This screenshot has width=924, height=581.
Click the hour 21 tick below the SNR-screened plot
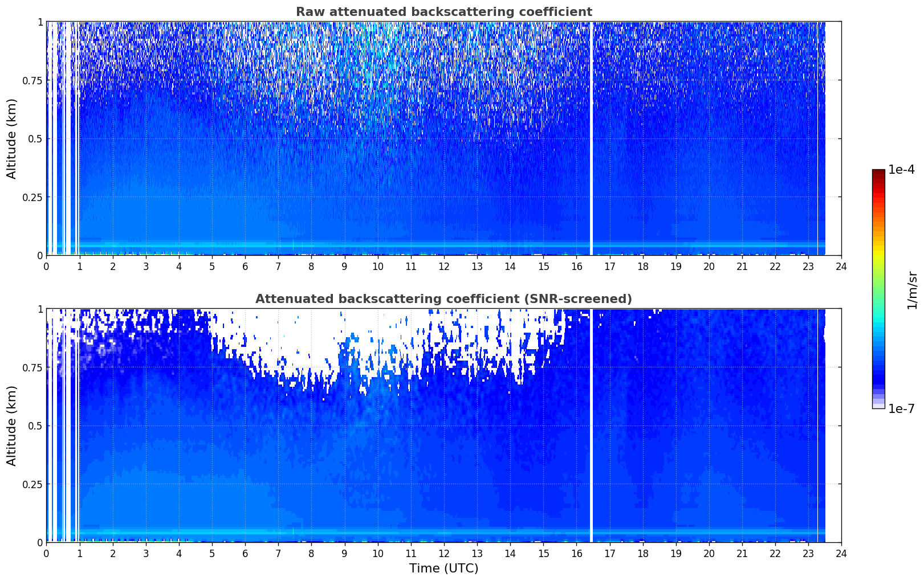pos(742,553)
